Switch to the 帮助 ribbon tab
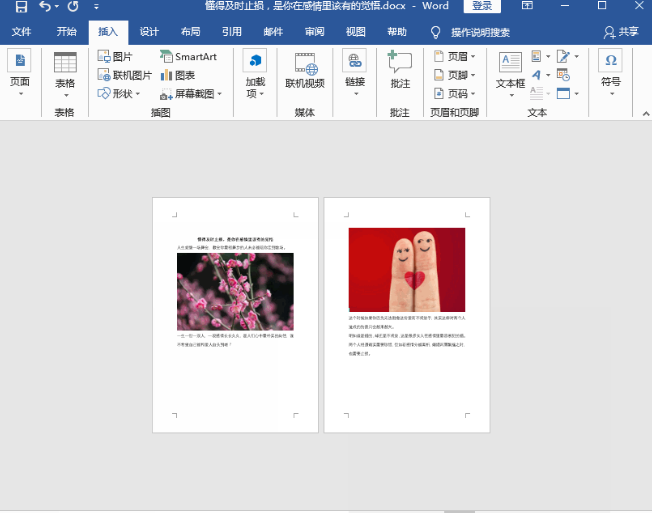652x513 pixels. point(397,32)
